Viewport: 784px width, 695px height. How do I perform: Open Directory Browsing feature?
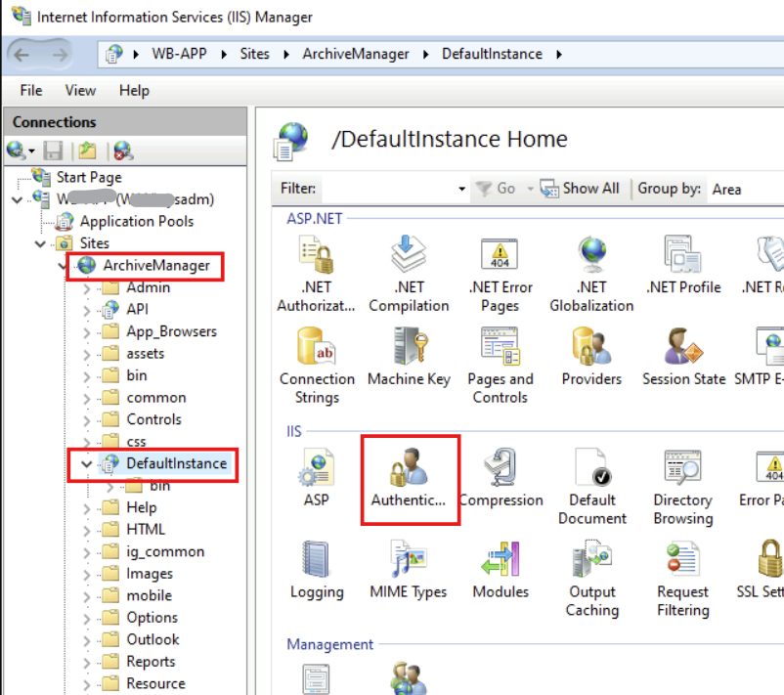point(683,487)
